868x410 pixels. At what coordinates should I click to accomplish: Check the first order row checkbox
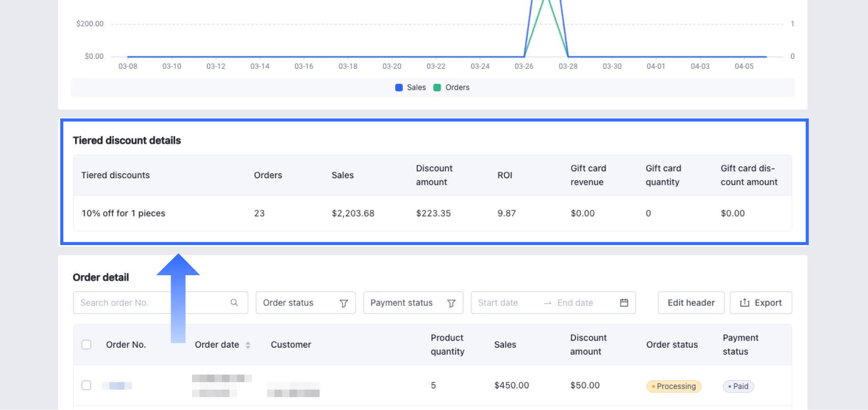click(86, 385)
